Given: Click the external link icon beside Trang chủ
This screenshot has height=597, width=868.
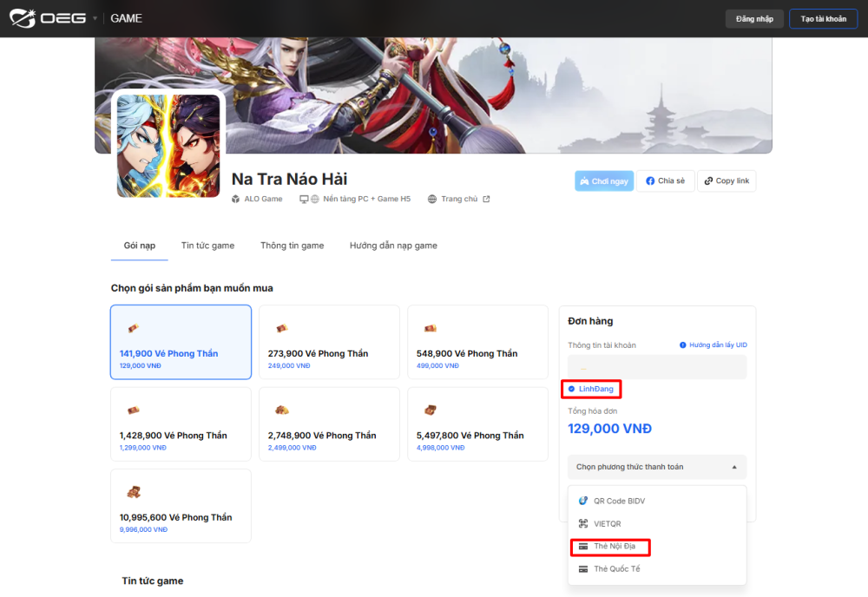Looking at the screenshot, I should click(x=486, y=199).
